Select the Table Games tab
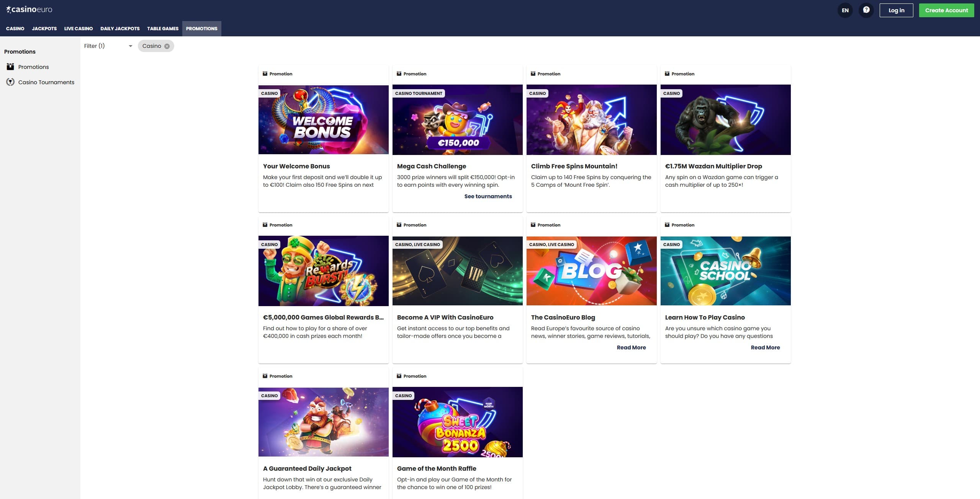The width and height of the screenshot is (980, 499). click(163, 29)
